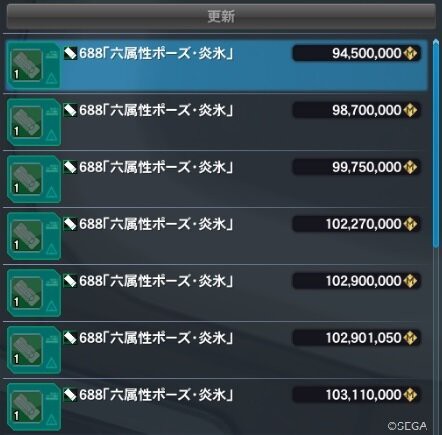The height and width of the screenshot is (435, 442).
Task: Click meseta coin icon next to 94,500,000
Action: (410, 53)
